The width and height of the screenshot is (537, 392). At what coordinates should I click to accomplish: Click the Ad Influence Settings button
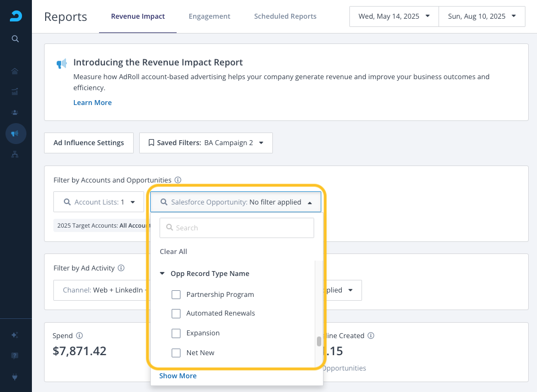point(89,143)
